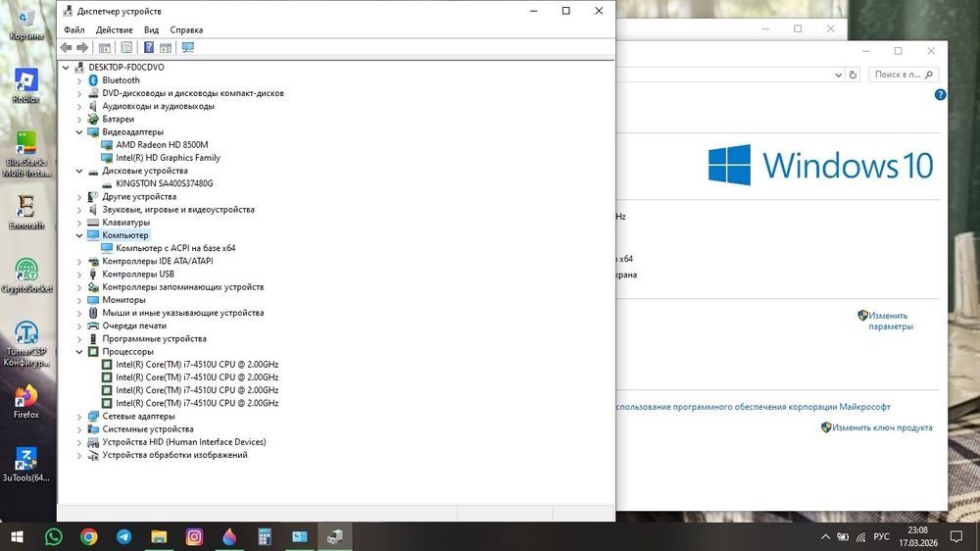Select Intel(R) HD Graphics Family adapter

(x=169, y=158)
